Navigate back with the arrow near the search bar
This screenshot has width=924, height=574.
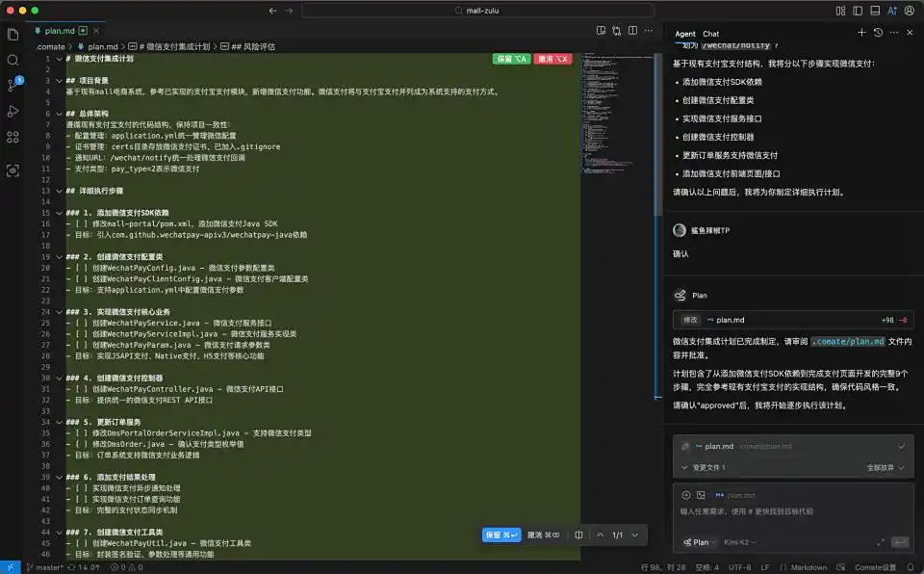[272, 11]
